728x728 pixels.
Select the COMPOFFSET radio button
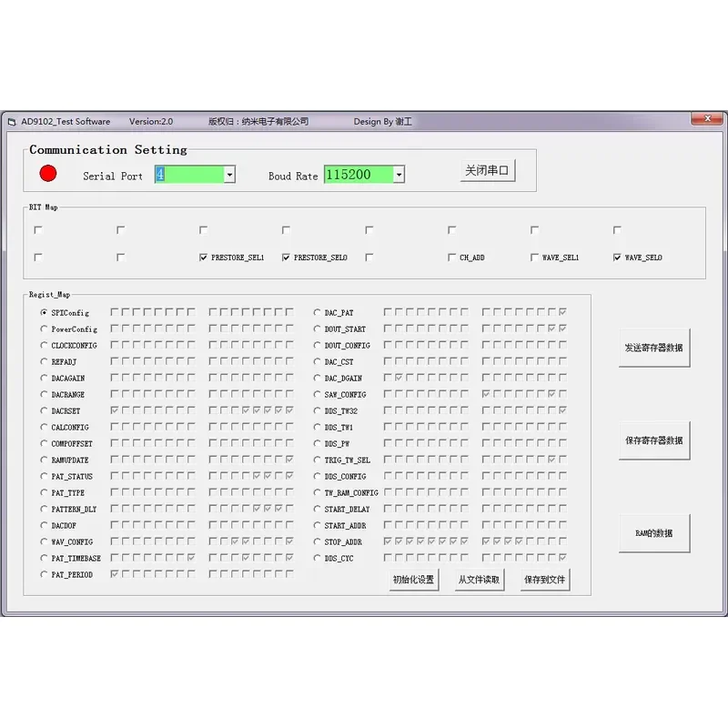44,443
